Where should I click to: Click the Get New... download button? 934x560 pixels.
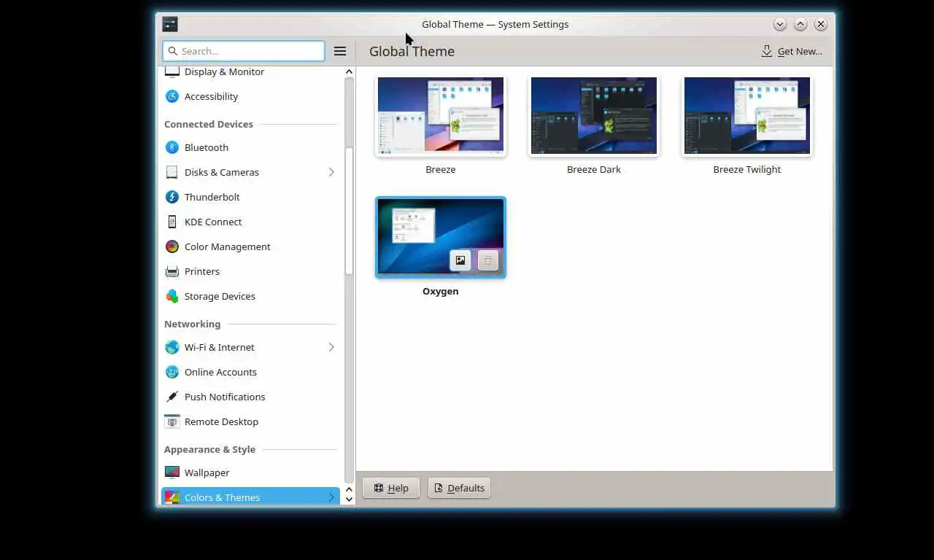(x=792, y=51)
